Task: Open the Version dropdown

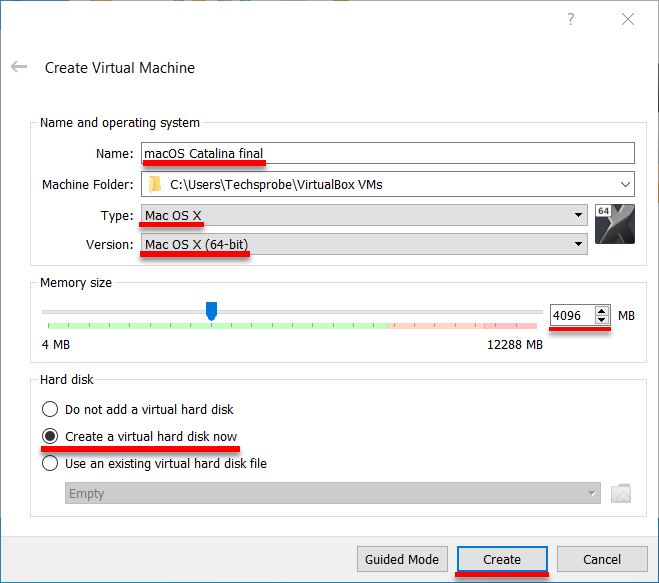Action: [364, 244]
